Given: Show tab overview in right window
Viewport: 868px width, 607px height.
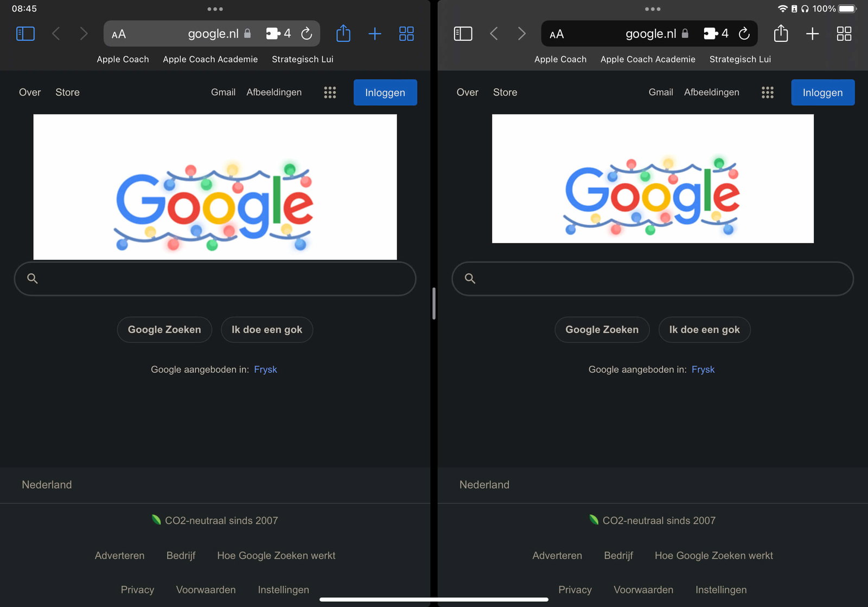Looking at the screenshot, I should pyautogui.click(x=844, y=34).
